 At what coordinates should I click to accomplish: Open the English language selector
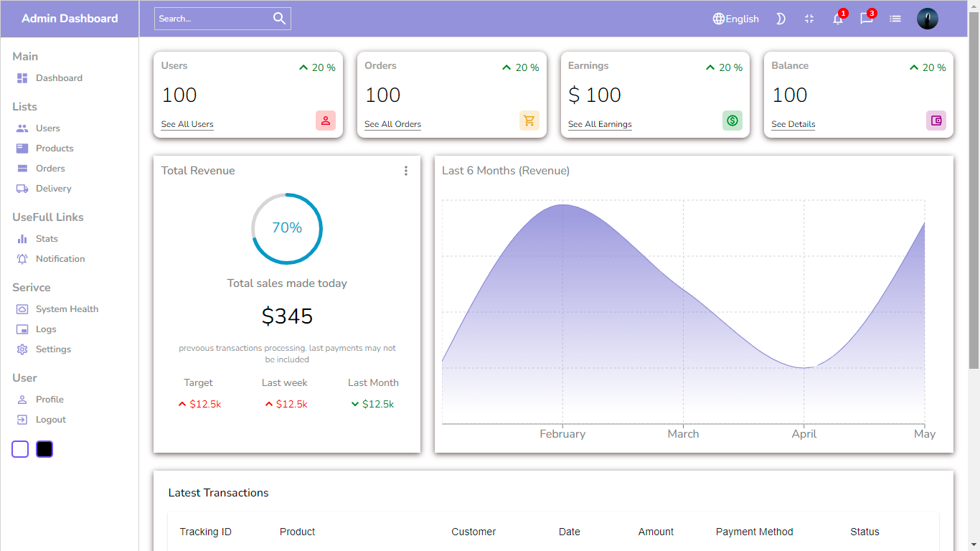coord(735,19)
